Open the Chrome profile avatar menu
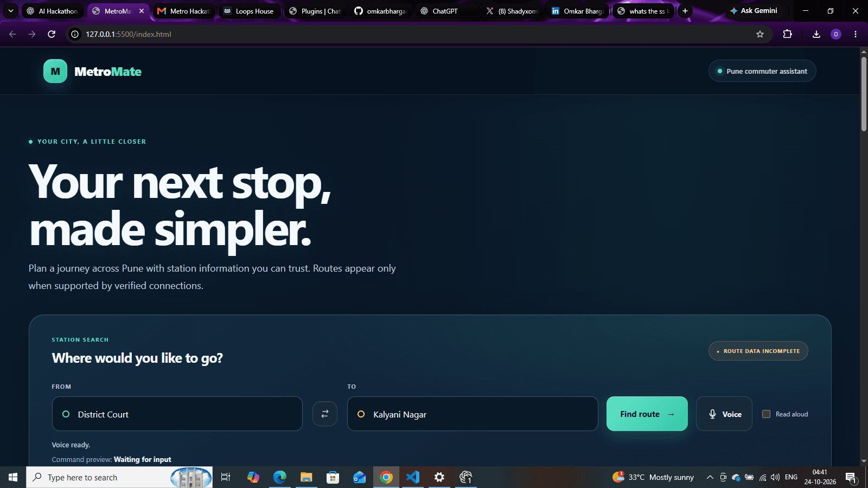Viewport: 868px width, 488px height. (x=836, y=34)
